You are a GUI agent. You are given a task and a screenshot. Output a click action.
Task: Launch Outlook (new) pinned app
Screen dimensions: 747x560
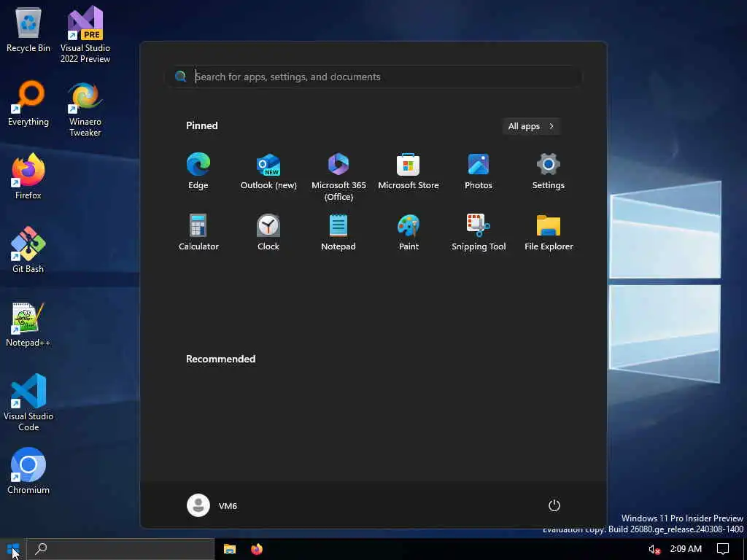pos(268,171)
